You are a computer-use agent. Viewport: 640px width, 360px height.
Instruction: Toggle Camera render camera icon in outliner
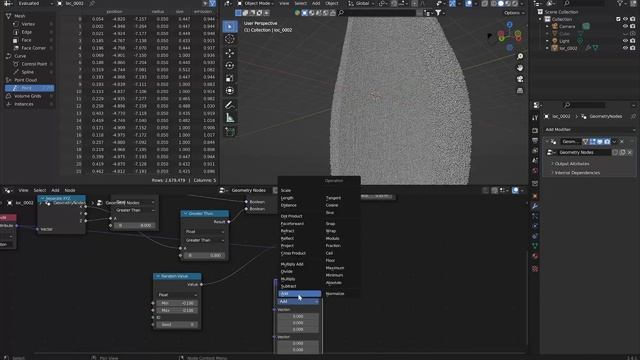click(633, 26)
